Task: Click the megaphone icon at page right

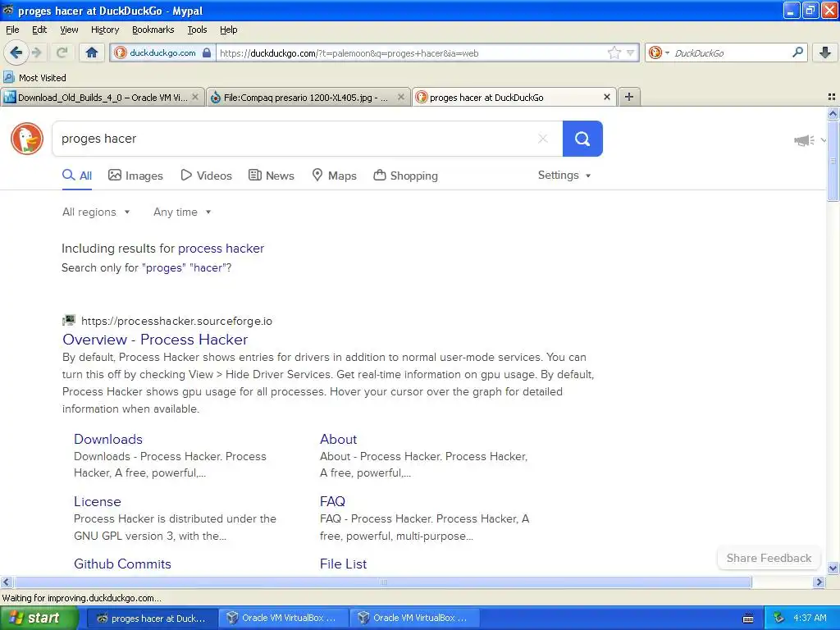Action: (x=804, y=140)
